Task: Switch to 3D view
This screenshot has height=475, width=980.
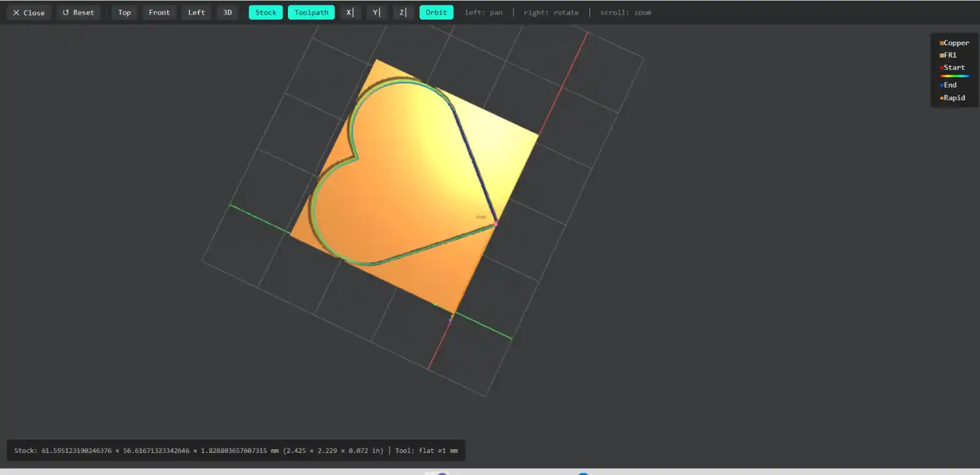Action: (227, 12)
